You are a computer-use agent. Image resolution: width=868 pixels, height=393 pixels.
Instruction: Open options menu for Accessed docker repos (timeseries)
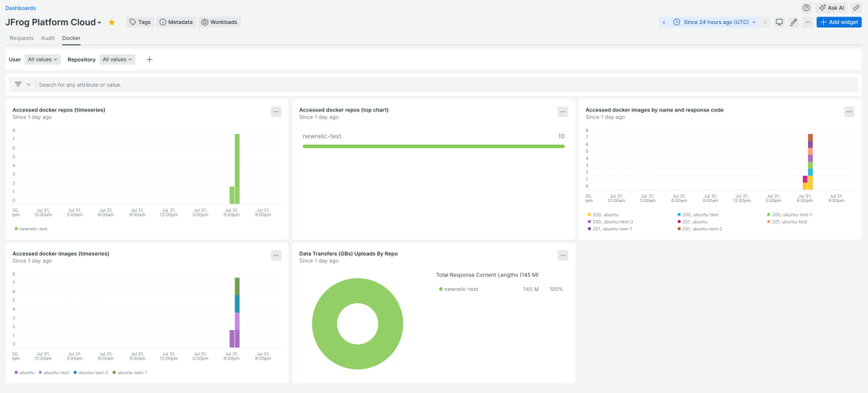[276, 111]
